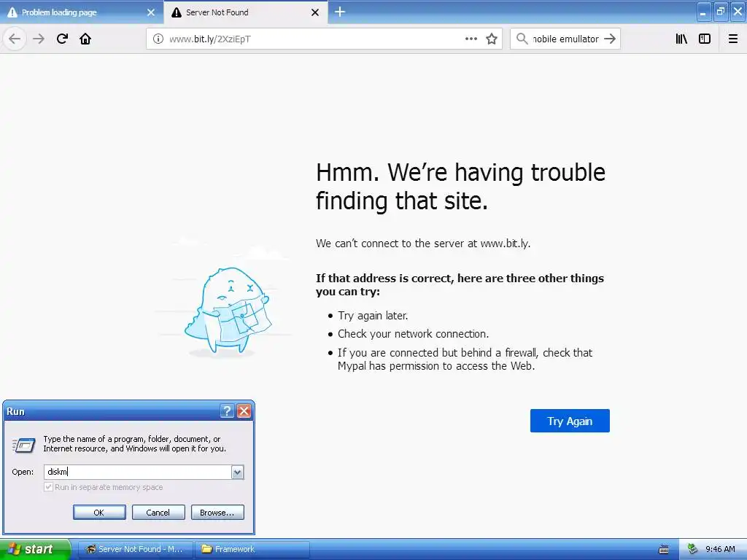Image resolution: width=747 pixels, height=560 pixels.
Task: Open the hamburger application menu
Action: (x=733, y=39)
